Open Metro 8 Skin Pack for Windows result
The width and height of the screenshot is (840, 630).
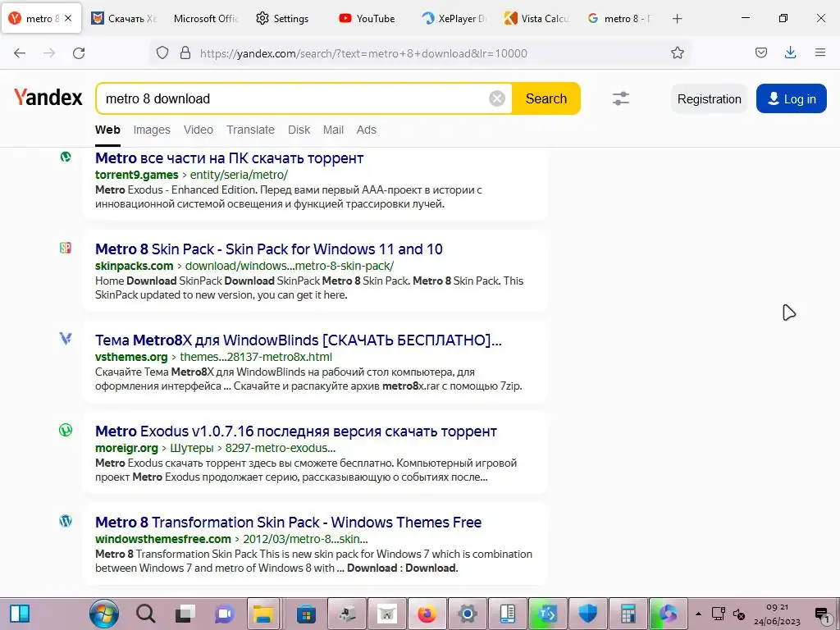(x=269, y=249)
